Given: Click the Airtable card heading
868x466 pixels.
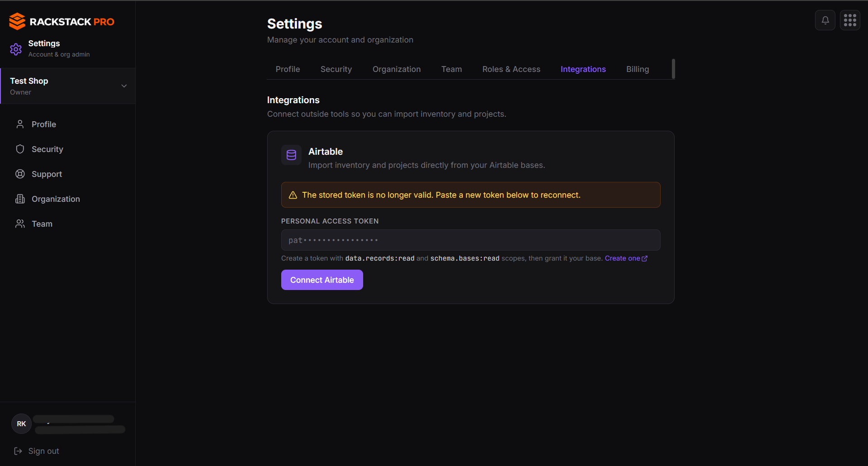Looking at the screenshot, I should click(x=326, y=152).
